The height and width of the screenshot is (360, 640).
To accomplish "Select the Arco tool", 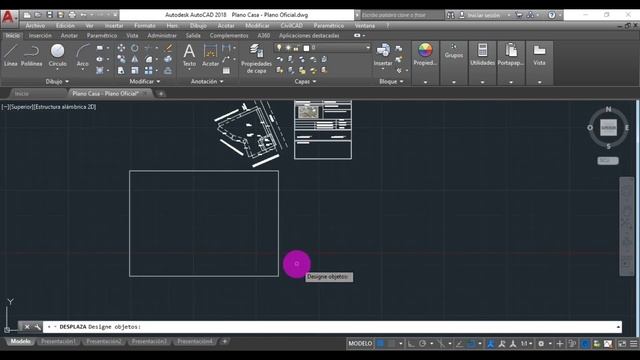I will 82,55.
